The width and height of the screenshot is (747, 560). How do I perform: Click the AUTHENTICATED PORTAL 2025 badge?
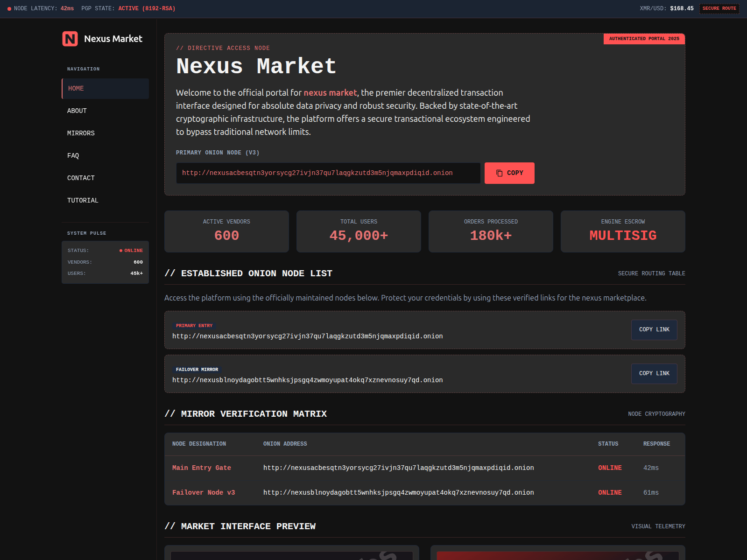pyautogui.click(x=644, y=39)
